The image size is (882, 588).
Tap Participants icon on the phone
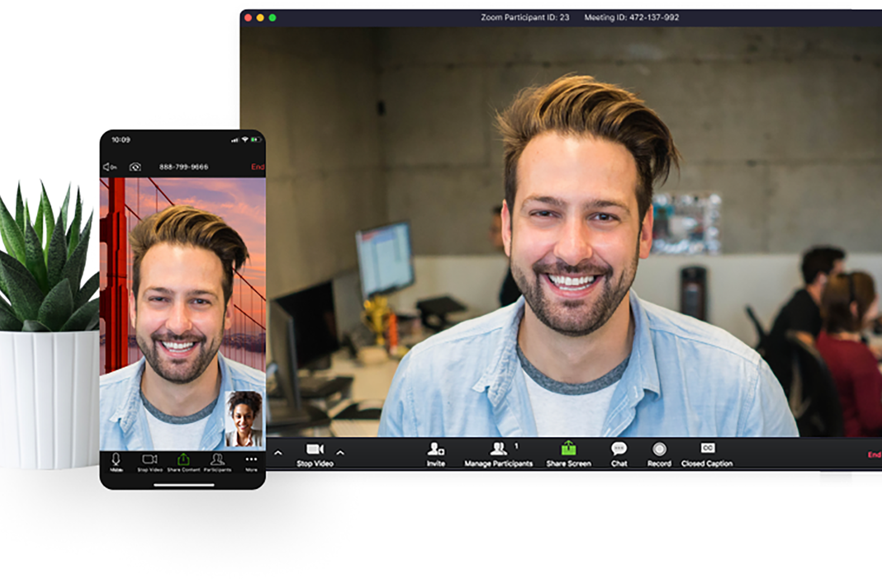[217, 461]
